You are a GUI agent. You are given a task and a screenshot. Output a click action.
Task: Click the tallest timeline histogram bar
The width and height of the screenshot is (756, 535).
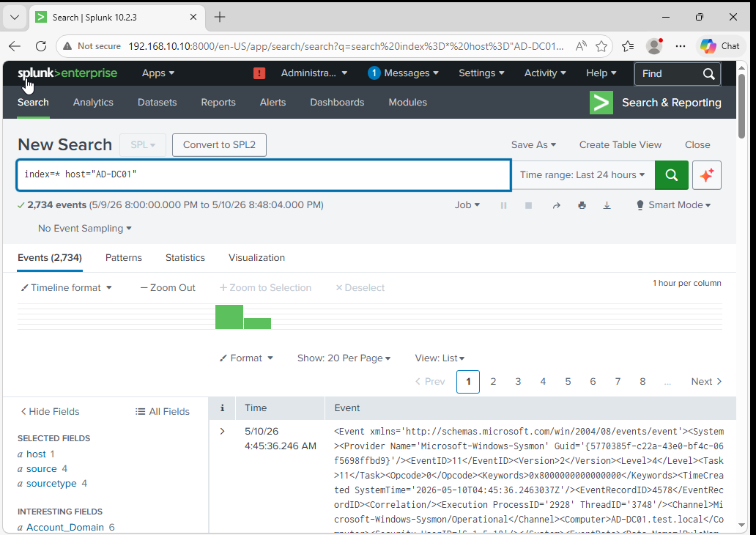click(229, 317)
